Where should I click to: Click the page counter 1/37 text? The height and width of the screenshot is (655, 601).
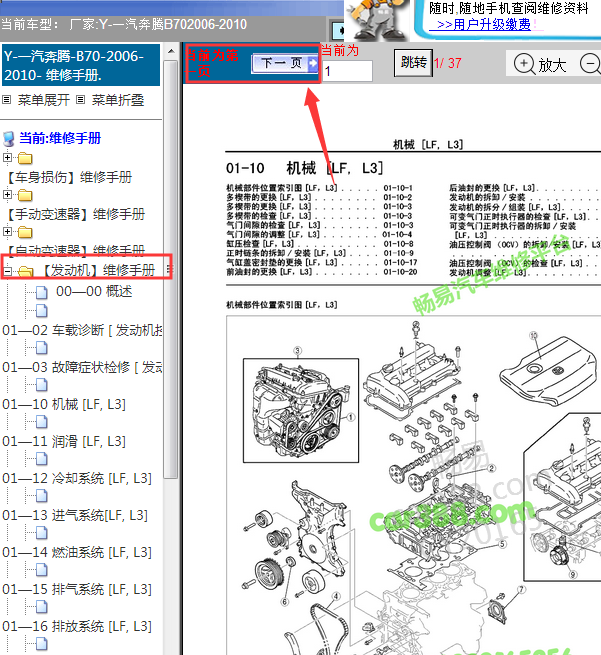click(448, 63)
